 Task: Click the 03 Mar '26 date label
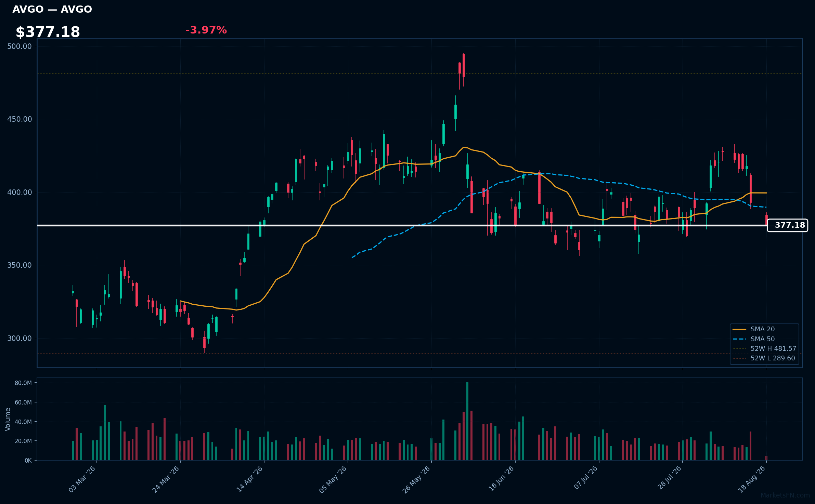click(x=82, y=479)
